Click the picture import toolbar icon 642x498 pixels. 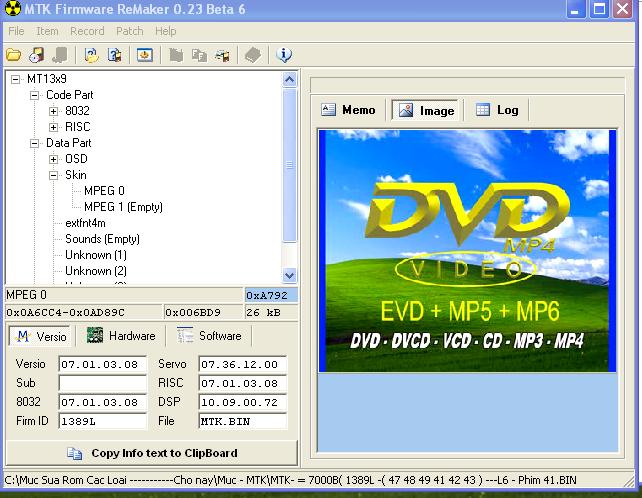click(x=223, y=55)
